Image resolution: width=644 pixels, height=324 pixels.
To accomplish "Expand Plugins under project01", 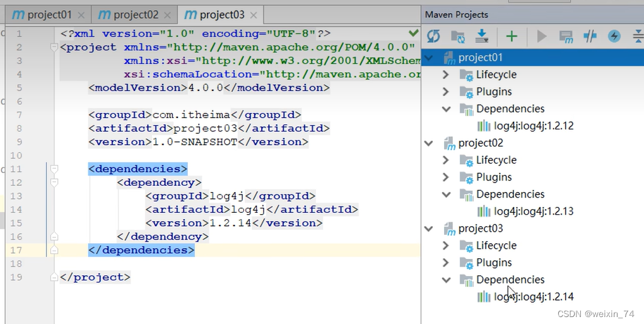I will click(446, 92).
